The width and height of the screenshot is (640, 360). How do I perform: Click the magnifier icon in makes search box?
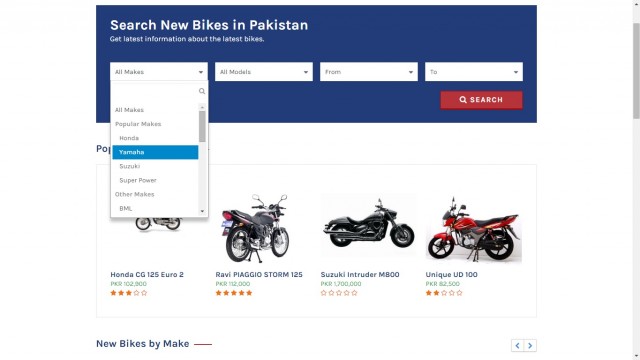(202, 91)
